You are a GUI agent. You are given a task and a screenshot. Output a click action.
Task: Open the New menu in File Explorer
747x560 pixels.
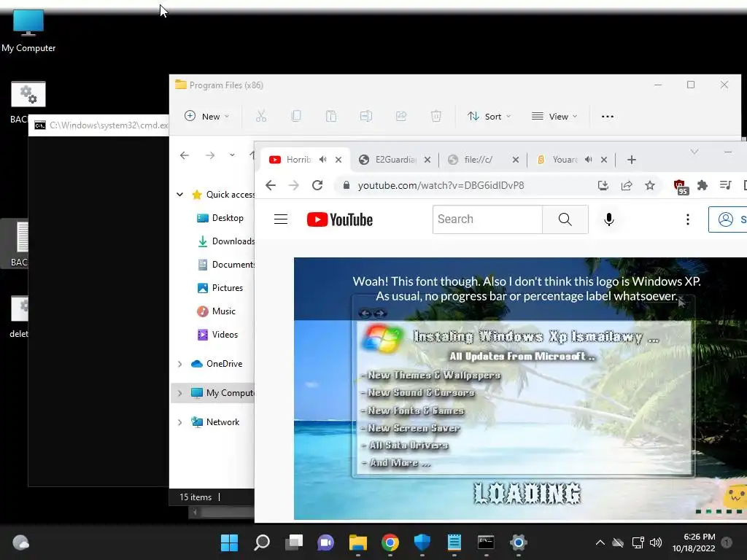tap(206, 116)
